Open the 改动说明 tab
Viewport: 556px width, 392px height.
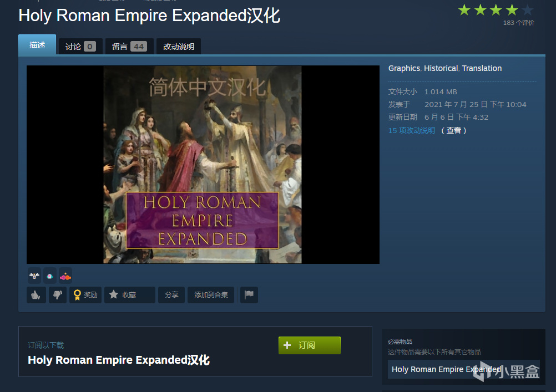[x=179, y=47]
